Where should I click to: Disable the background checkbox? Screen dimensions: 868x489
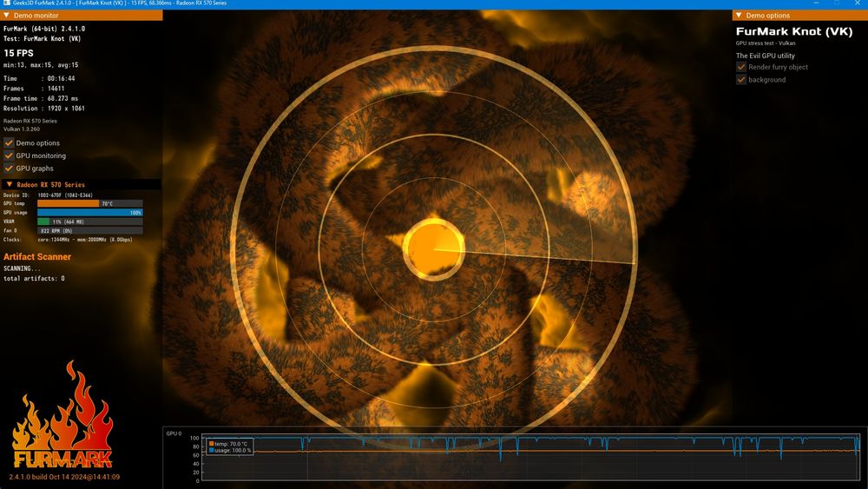[741, 80]
